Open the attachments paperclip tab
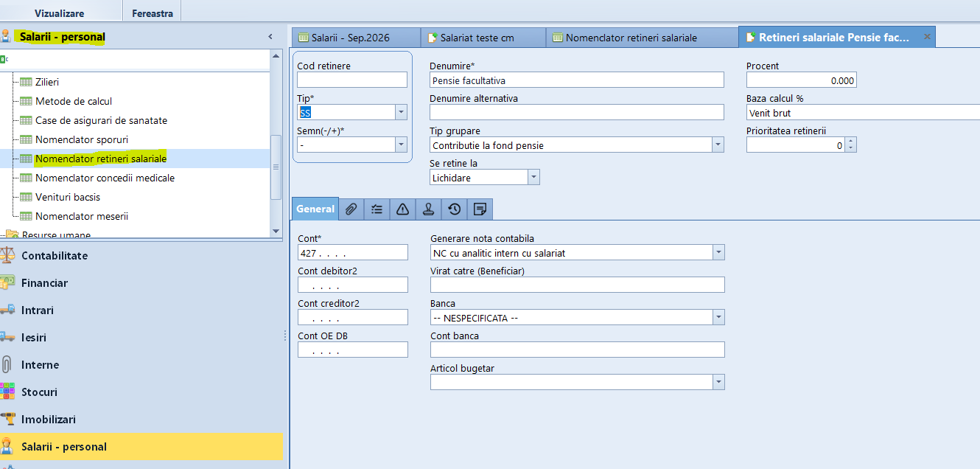 351,209
